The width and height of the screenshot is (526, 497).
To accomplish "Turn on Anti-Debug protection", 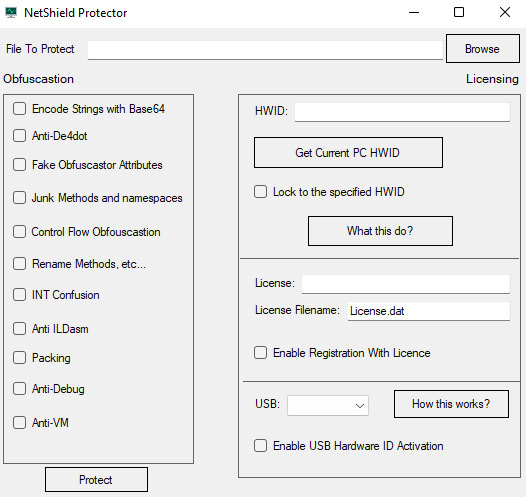I will point(19,389).
